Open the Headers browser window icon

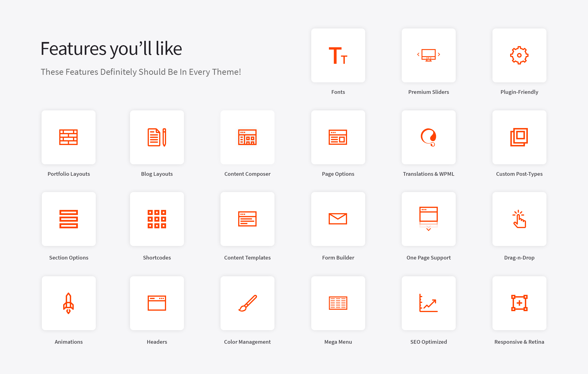pos(157,303)
